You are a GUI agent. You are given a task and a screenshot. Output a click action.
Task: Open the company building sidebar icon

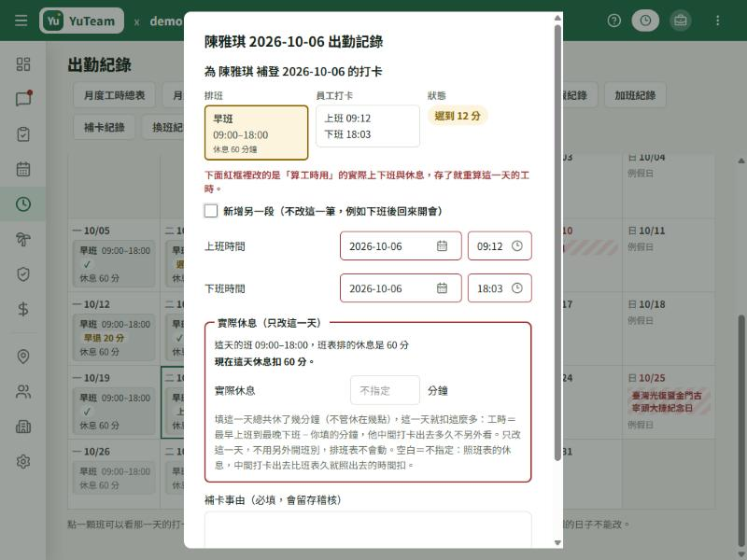[x=22, y=427]
